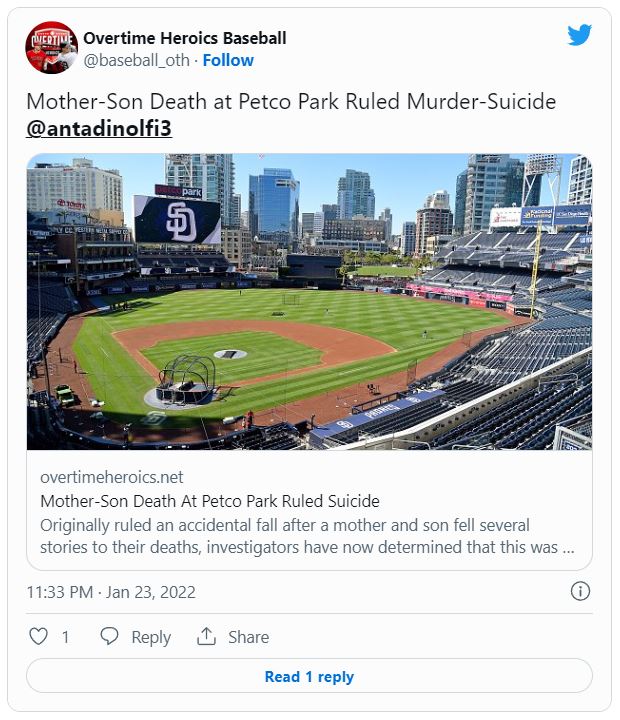
Task: Open the Overtime Heroics profile avatar
Action: tap(51, 47)
